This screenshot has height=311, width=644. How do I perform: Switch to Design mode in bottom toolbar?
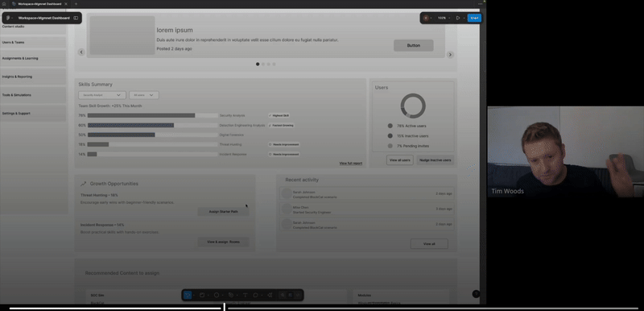[290, 295]
